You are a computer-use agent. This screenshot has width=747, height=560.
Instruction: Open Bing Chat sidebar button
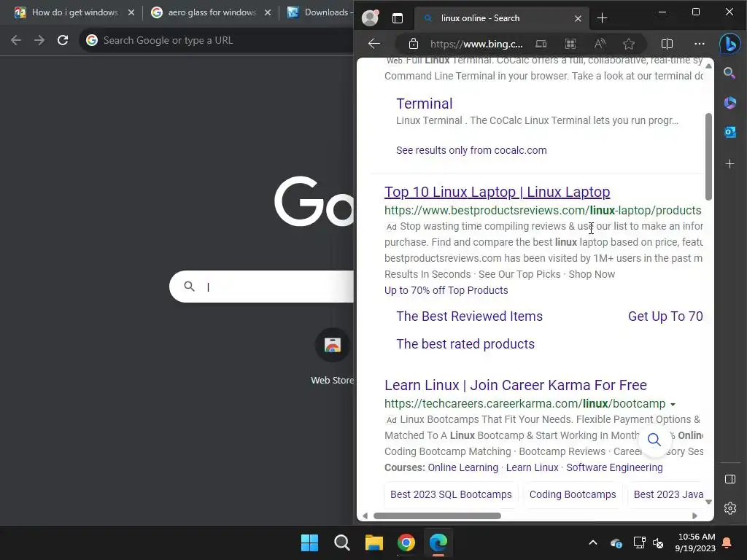(729, 44)
